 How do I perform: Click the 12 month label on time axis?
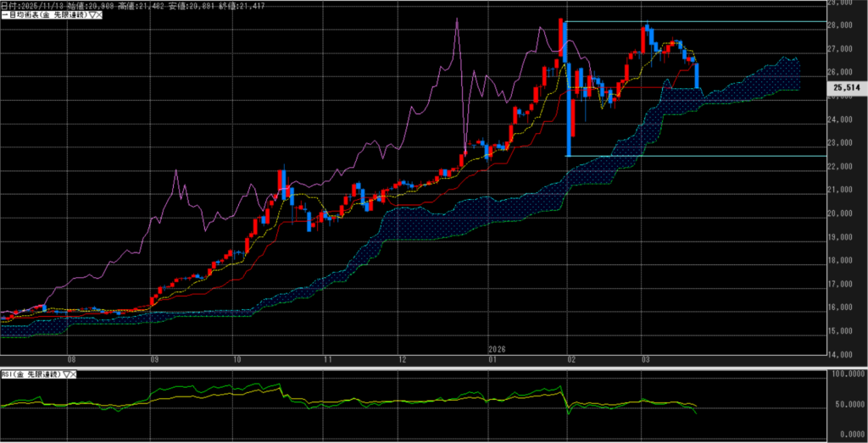click(x=403, y=358)
